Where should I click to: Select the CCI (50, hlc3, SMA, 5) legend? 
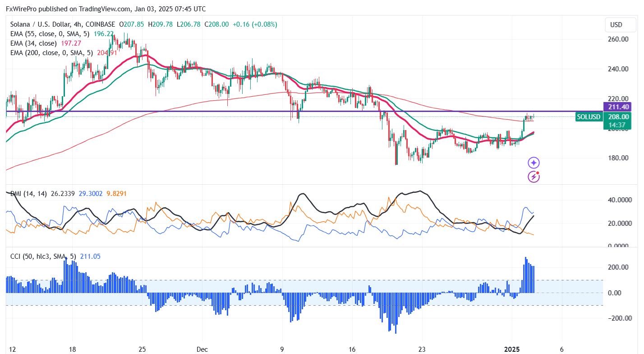pyautogui.click(x=43, y=256)
